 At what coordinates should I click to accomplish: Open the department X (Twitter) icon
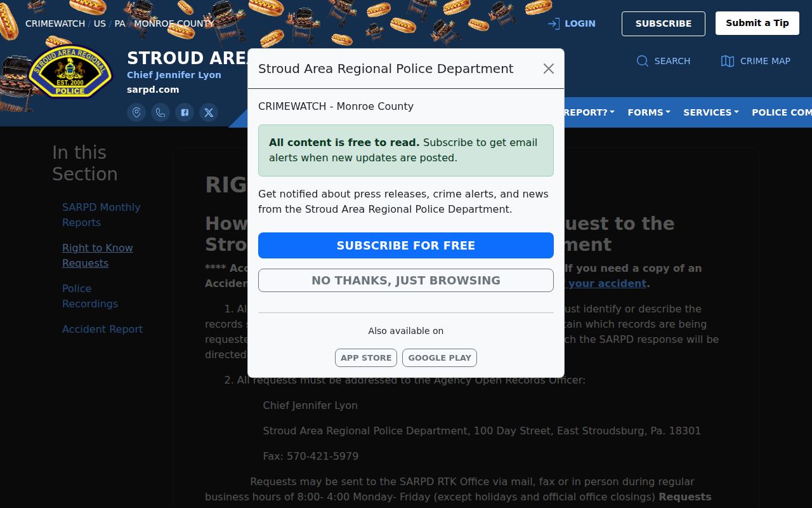coord(209,112)
